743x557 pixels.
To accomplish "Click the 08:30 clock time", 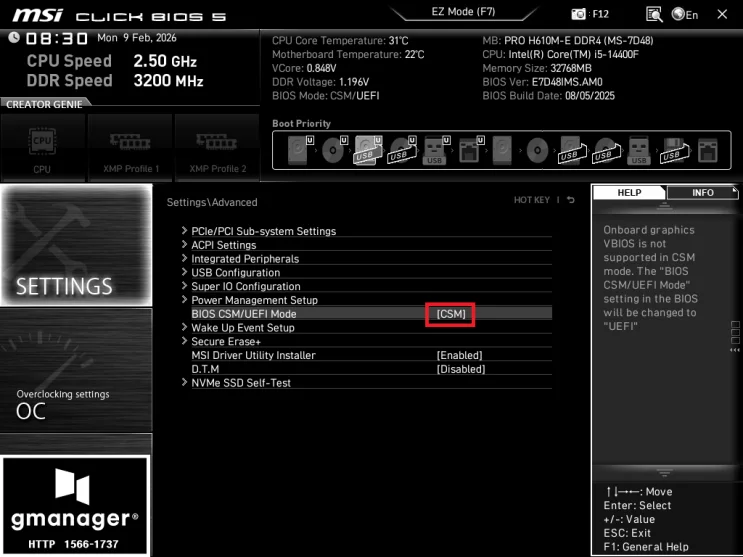I will pyautogui.click(x=56, y=38).
